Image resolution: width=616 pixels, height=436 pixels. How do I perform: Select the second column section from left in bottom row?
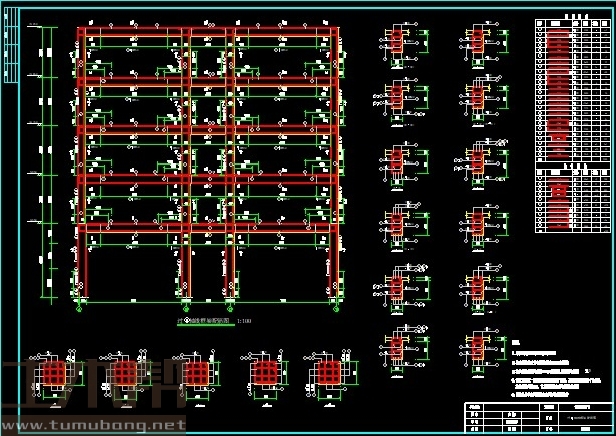point(124,375)
